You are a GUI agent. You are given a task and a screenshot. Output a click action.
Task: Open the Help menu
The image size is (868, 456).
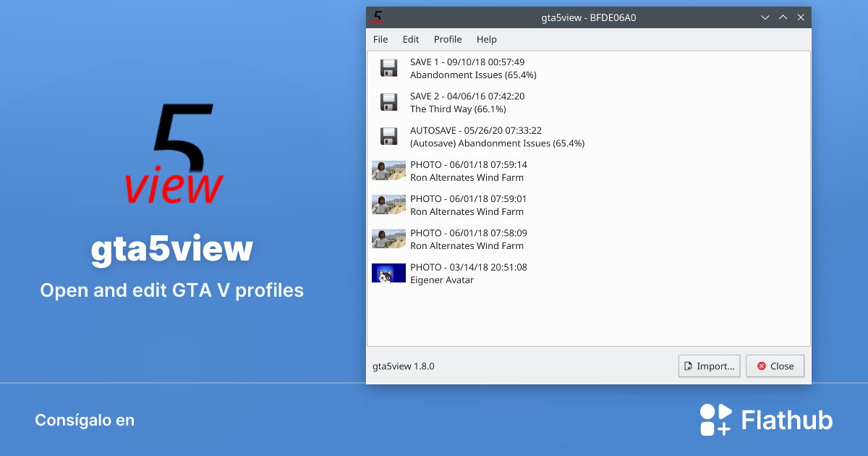pyautogui.click(x=486, y=39)
